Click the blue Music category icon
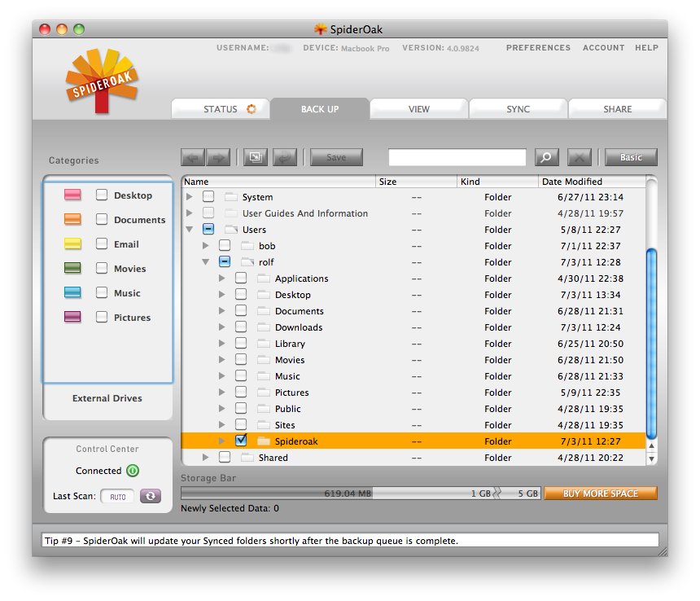Screen dimensions: 700x601 coord(72,293)
